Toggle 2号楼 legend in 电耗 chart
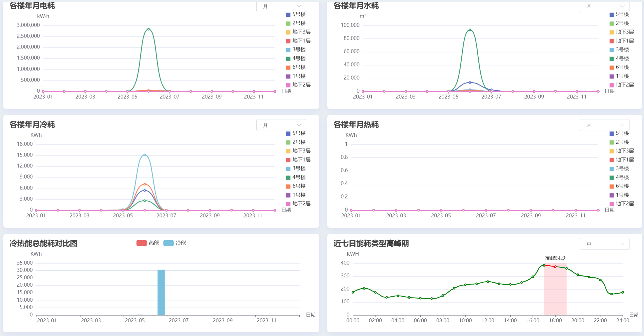 click(x=296, y=23)
